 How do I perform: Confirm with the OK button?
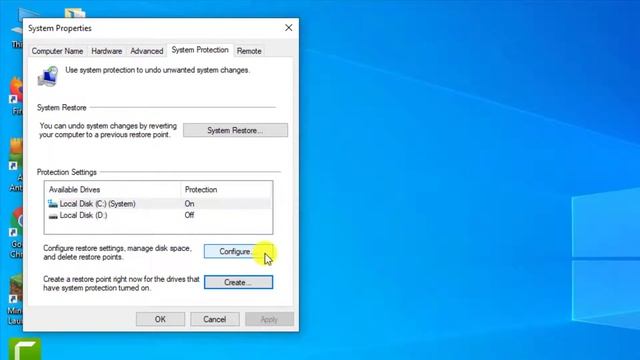tap(160, 319)
